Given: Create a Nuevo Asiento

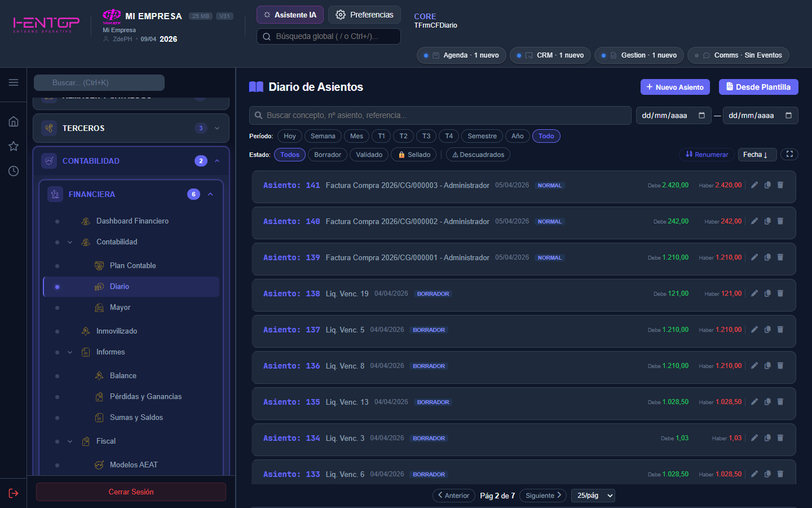Looking at the screenshot, I should (674, 87).
